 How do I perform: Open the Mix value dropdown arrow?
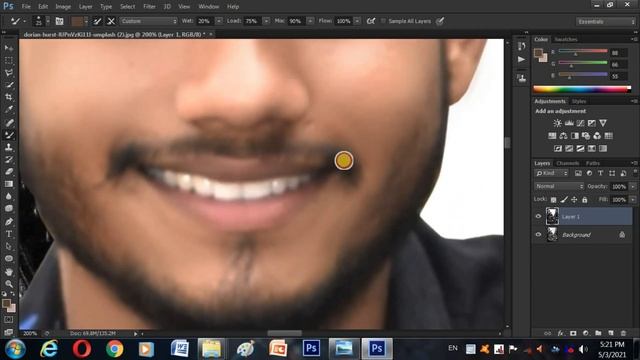(310, 21)
